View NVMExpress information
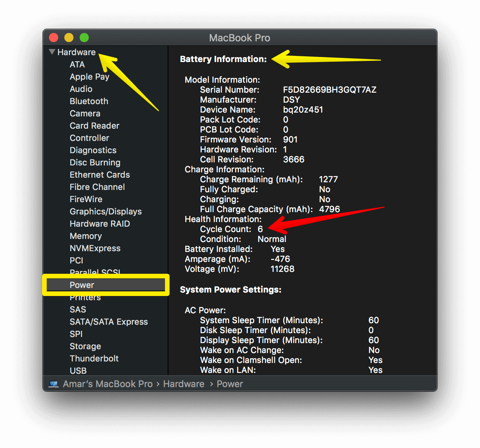480x448 pixels. (95, 248)
